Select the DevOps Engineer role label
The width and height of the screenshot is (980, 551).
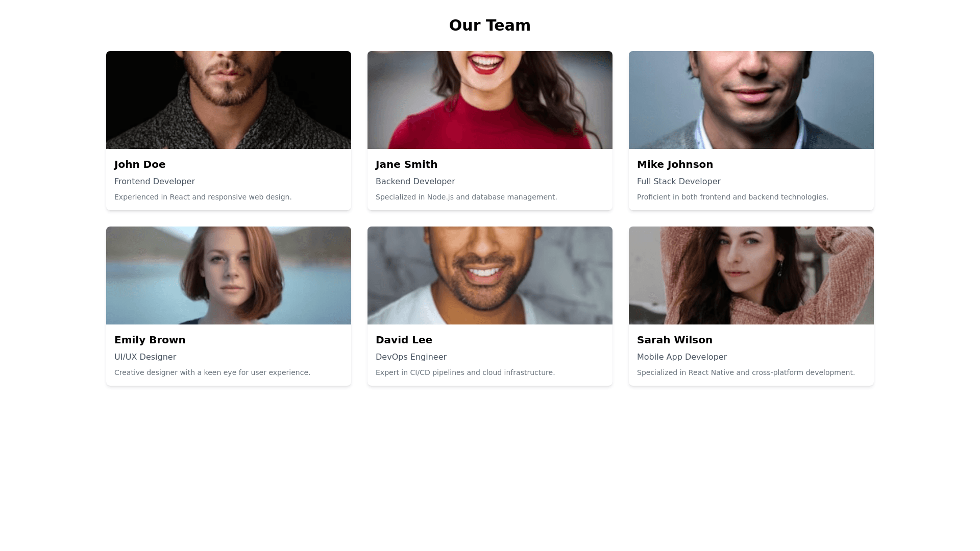tap(411, 357)
